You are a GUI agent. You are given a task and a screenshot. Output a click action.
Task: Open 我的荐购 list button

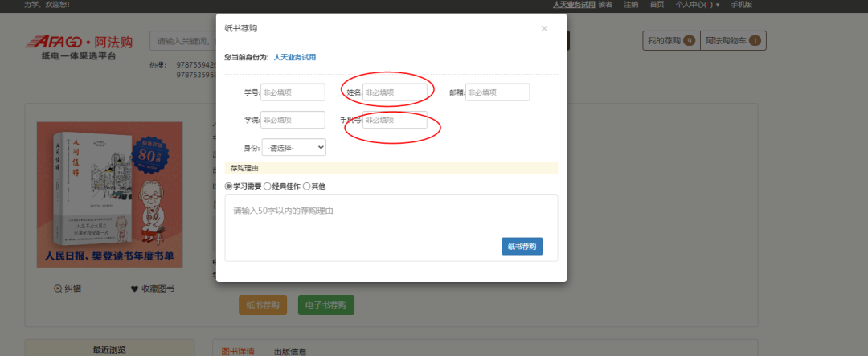click(x=671, y=41)
